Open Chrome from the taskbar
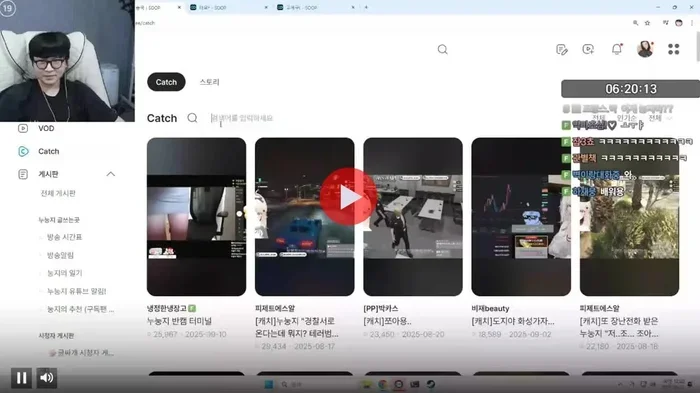 [383, 385]
